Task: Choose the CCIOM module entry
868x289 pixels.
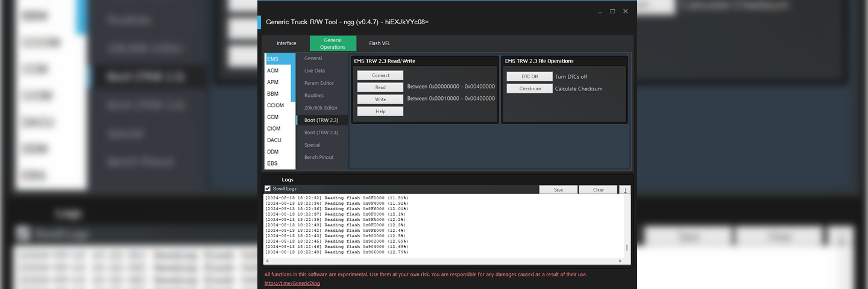Action: tap(275, 105)
